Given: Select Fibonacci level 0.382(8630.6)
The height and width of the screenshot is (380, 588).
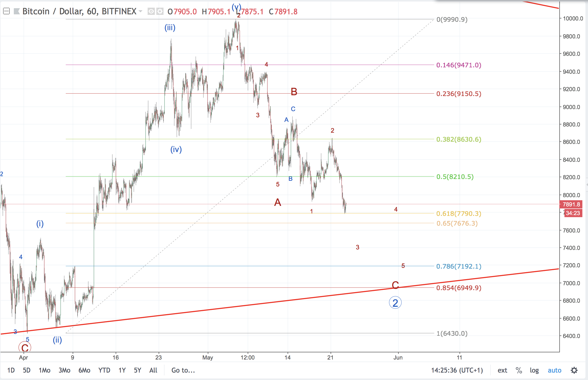Looking at the screenshot, I should pos(459,139).
